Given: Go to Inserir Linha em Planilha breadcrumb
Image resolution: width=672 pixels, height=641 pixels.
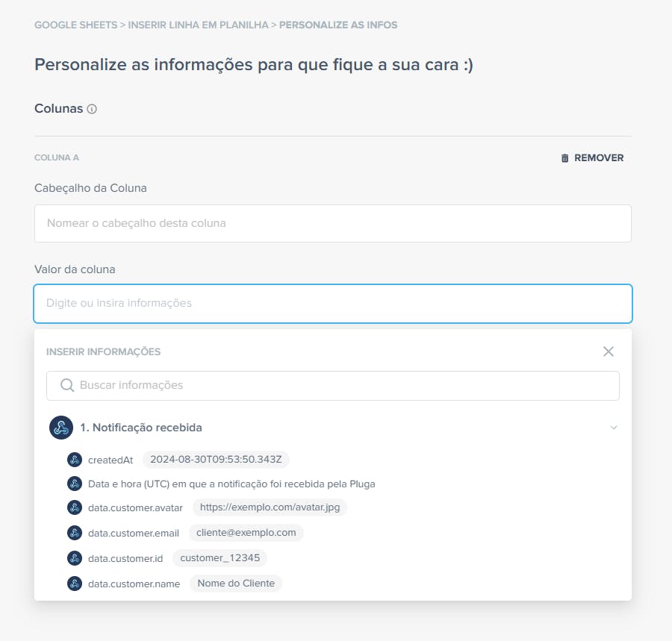Looking at the screenshot, I should click(198, 25).
